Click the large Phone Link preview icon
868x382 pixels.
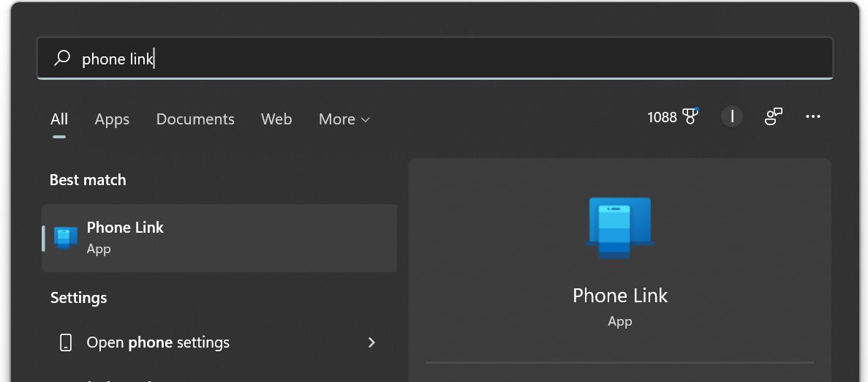click(620, 228)
